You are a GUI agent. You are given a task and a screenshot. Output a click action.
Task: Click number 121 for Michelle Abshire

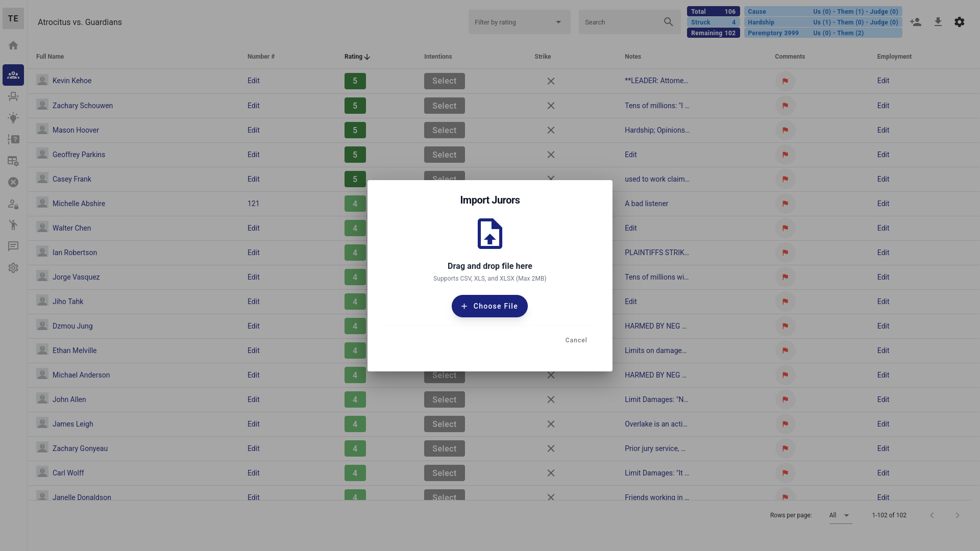point(253,204)
